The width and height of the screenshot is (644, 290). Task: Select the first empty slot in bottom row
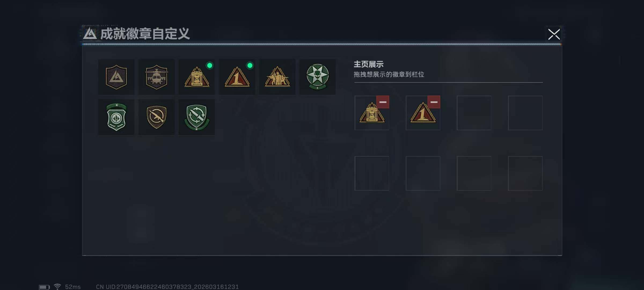pos(372,173)
